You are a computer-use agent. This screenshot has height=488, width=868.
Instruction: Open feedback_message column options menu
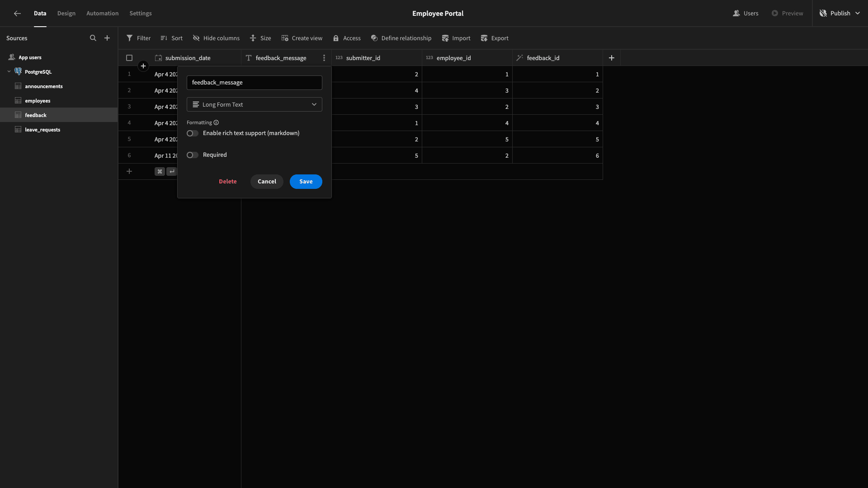pyautogui.click(x=324, y=58)
